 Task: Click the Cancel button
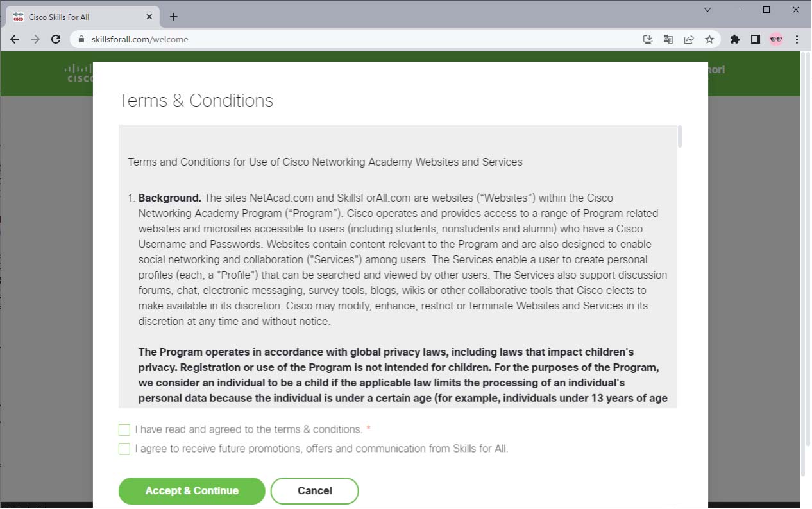click(x=314, y=491)
